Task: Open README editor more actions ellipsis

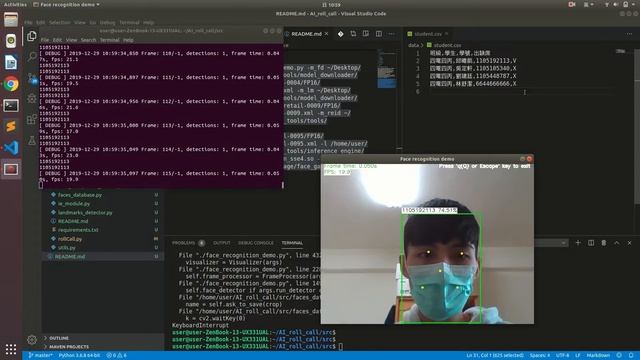Action: (391, 34)
